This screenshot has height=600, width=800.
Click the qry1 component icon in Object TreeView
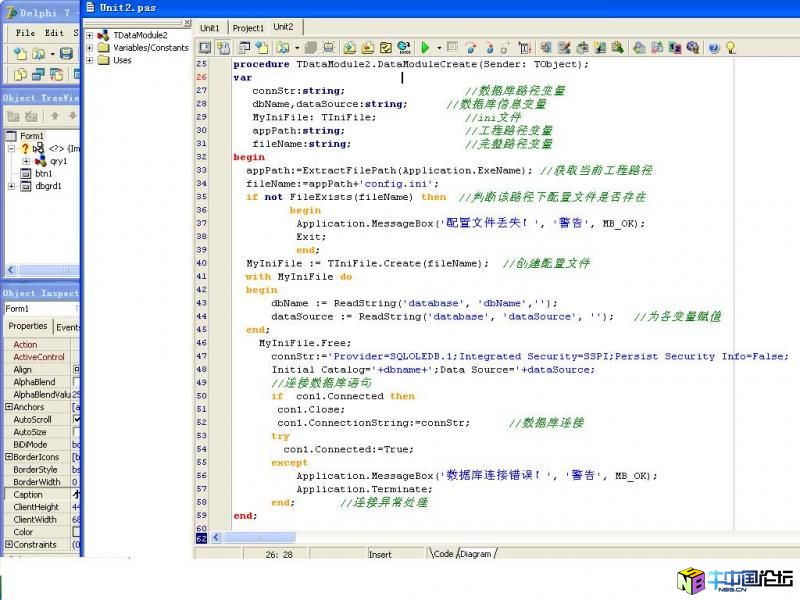(40, 161)
